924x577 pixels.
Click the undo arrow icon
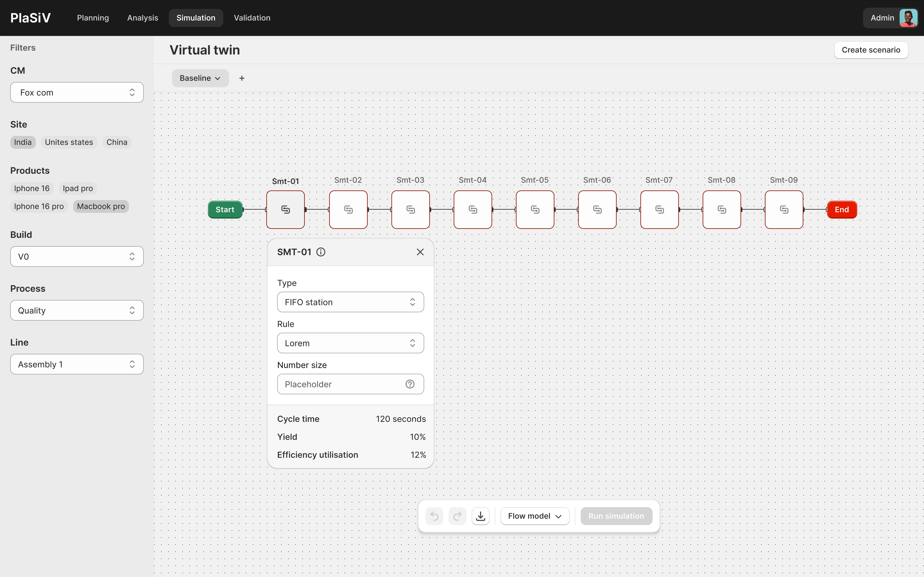434,516
